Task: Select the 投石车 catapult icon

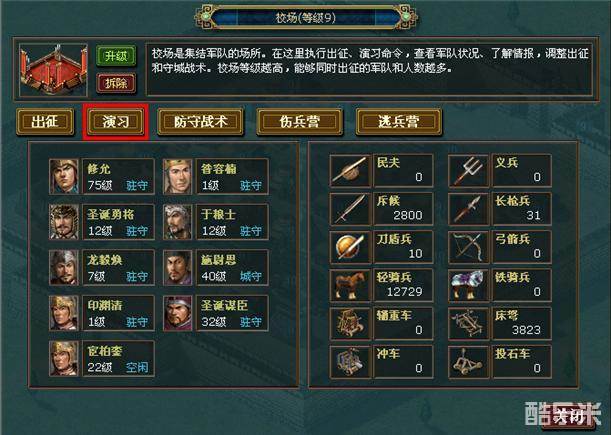Action: point(468,362)
